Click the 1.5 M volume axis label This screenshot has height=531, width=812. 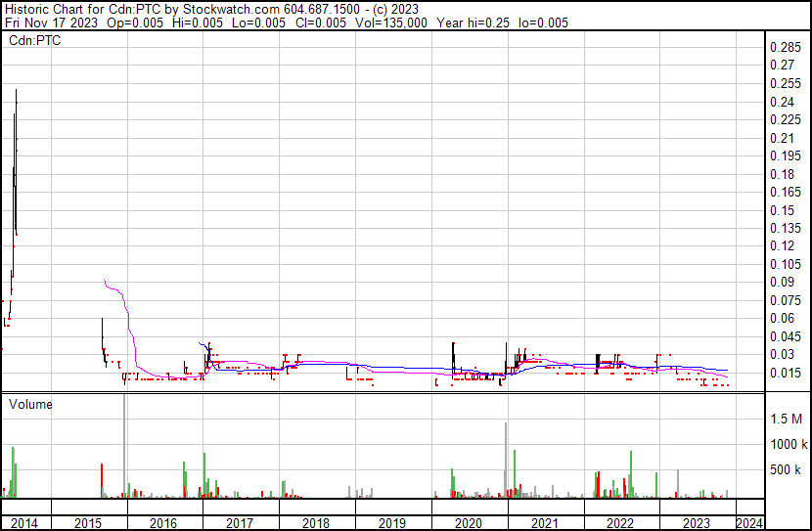coord(787,419)
